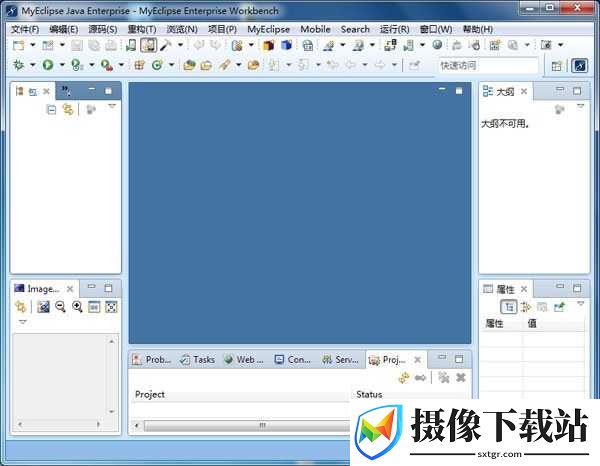Toggle the highlighted mobile preview button in toolbar

tap(148, 45)
